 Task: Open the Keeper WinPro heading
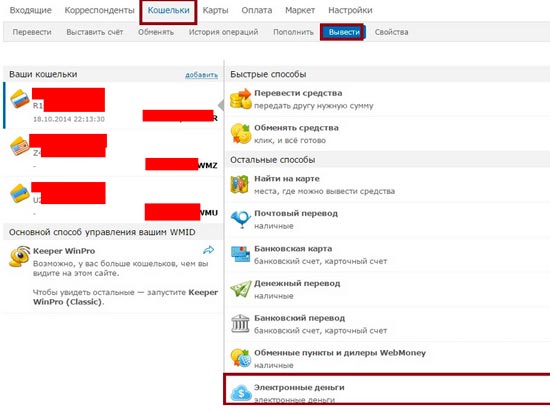point(64,251)
